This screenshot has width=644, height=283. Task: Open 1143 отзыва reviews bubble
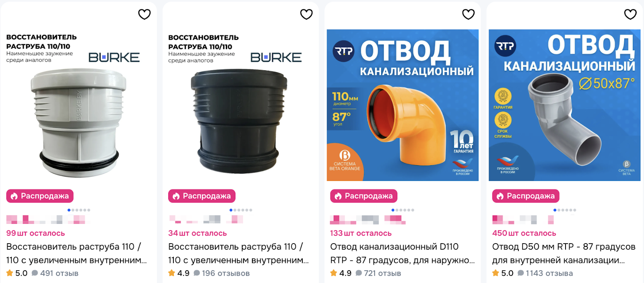pyautogui.click(x=521, y=273)
